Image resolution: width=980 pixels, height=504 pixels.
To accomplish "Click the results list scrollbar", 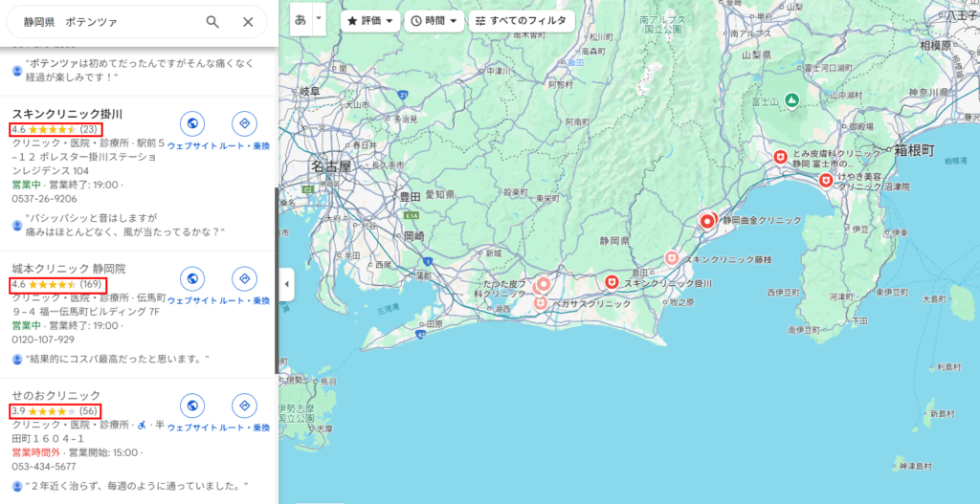I will point(277,280).
